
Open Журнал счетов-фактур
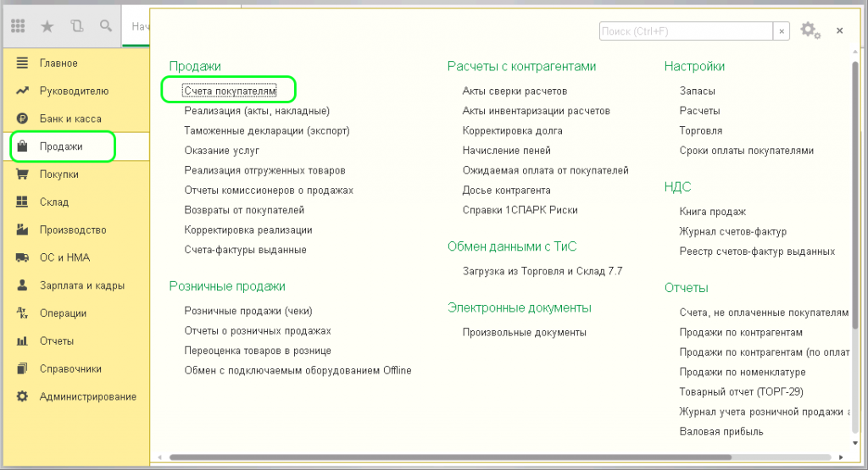click(733, 232)
